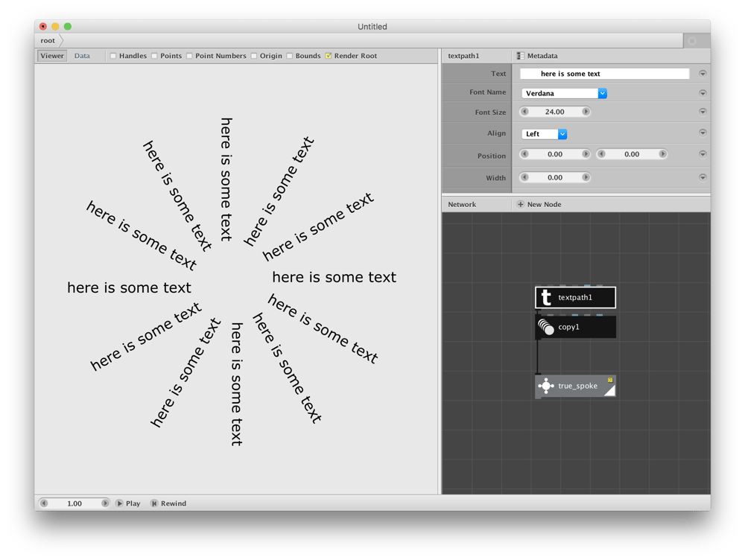Viewport: 745px width, 560px height.
Task: Select the true_spoke node
Action: tap(575, 386)
